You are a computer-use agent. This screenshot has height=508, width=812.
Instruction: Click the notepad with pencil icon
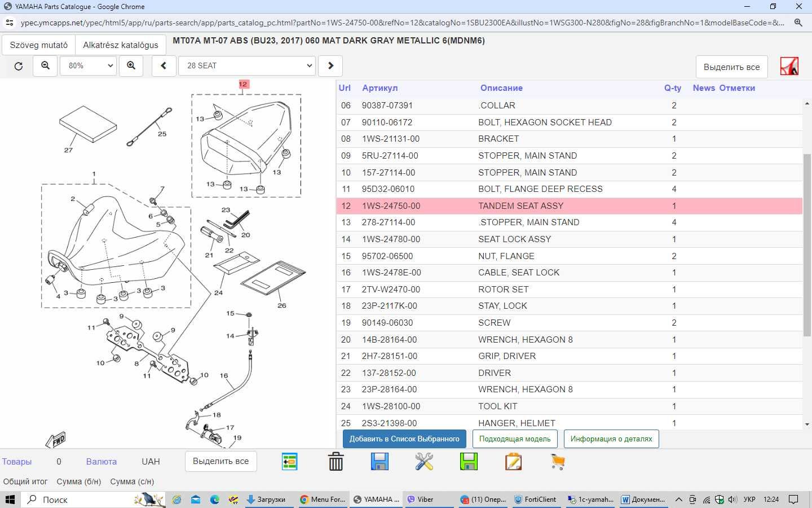click(513, 462)
